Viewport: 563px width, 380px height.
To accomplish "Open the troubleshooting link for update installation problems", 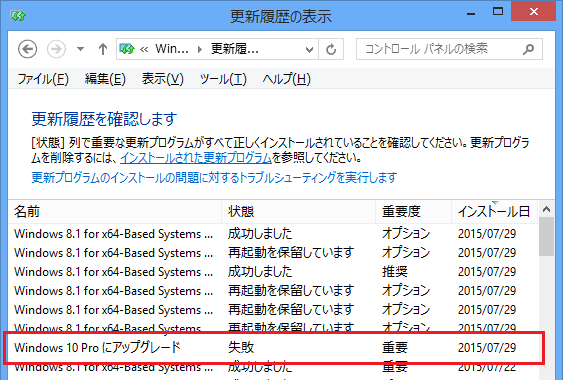I will tap(214, 177).
